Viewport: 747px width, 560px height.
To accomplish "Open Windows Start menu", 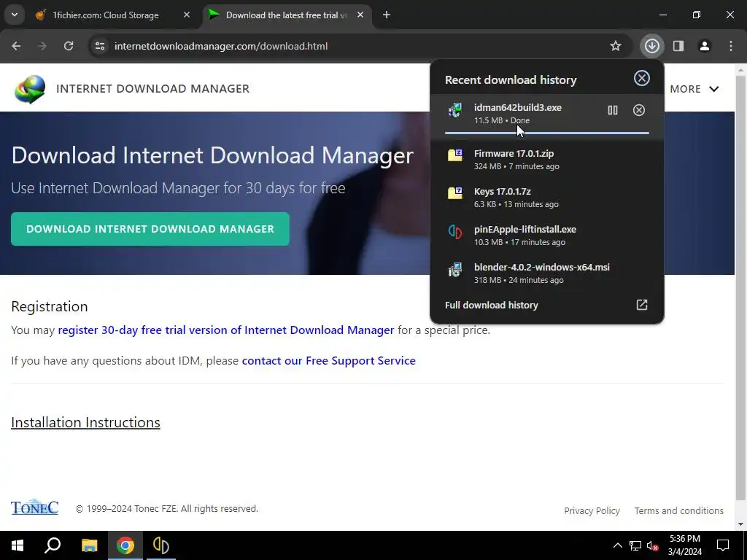I will [x=18, y=545].
